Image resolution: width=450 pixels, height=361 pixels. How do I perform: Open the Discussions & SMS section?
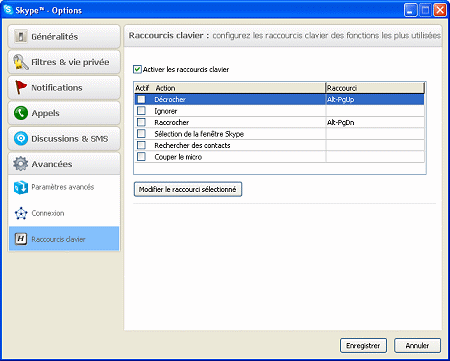pyautogui.click(x=64, y=139)
